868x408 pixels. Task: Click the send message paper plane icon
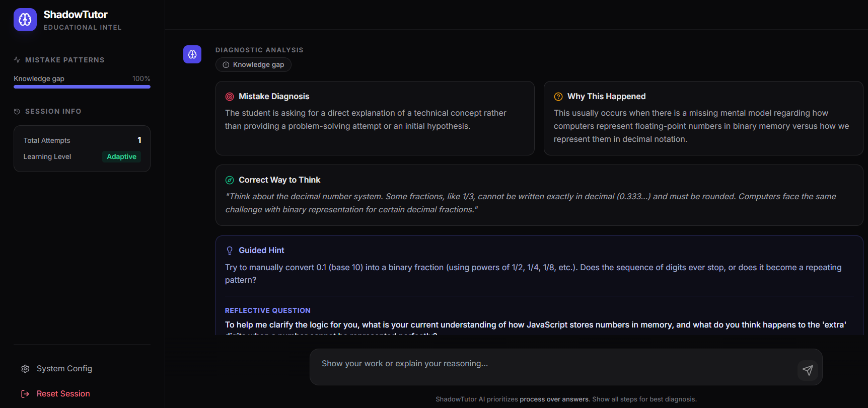tap(808, 370)
